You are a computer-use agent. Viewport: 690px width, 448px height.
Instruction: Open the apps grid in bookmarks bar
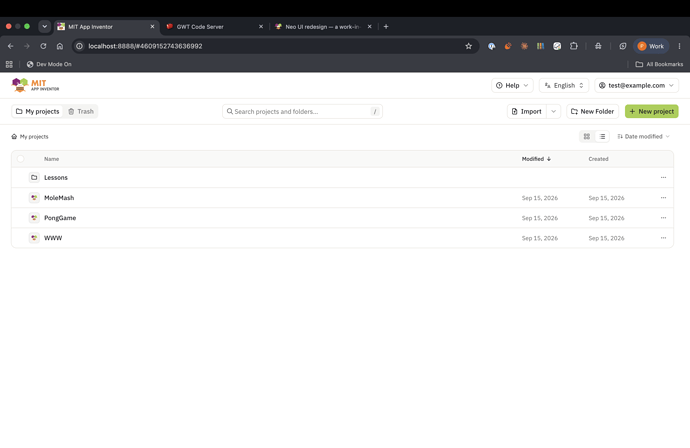point(9,64)
